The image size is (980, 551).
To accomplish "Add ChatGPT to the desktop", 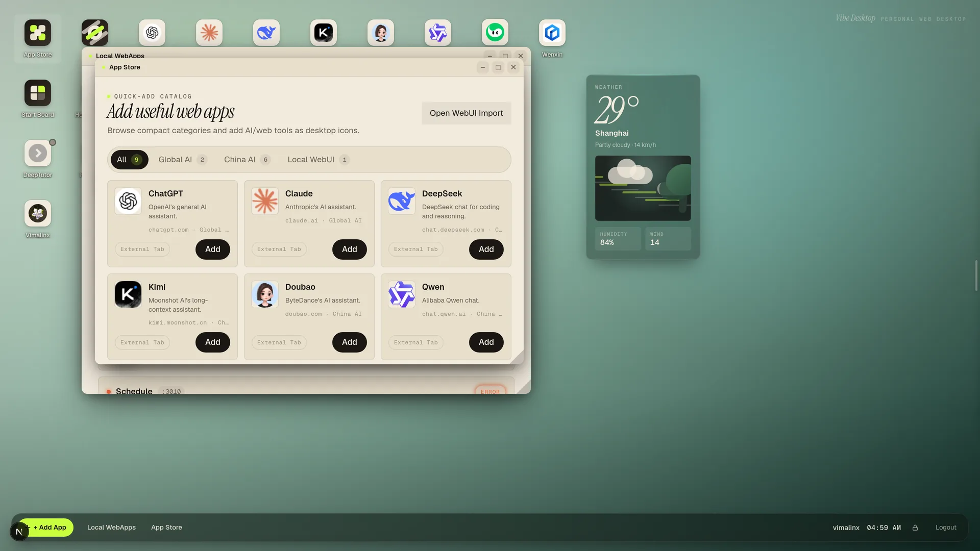I will click(213, 249).
